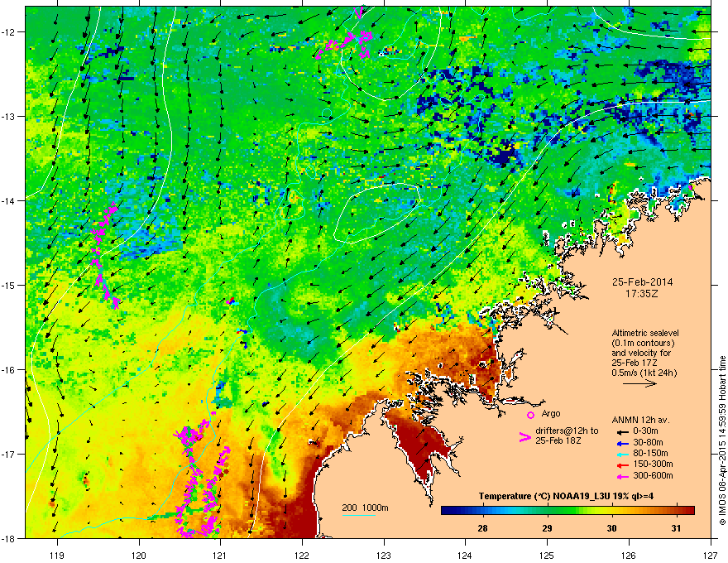The width and height of the screenshot is (728, 563).
Task: Click latitude axis label -16
Action: point(9,370)
